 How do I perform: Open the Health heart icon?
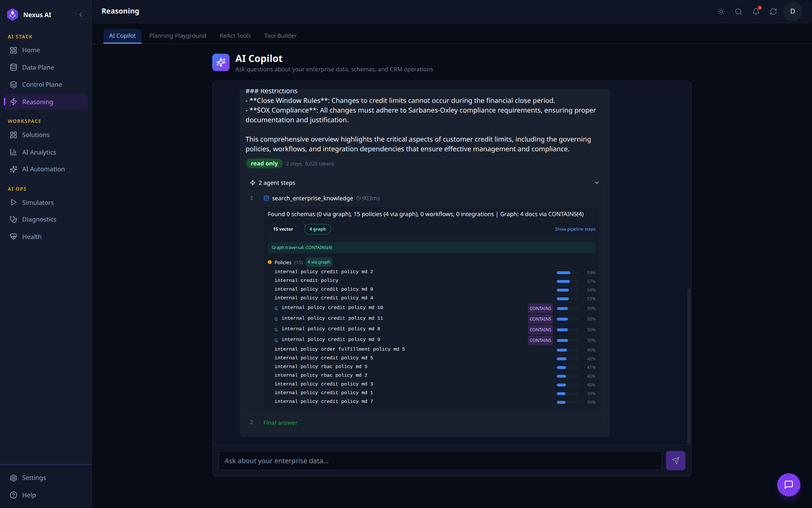(14, 236)
